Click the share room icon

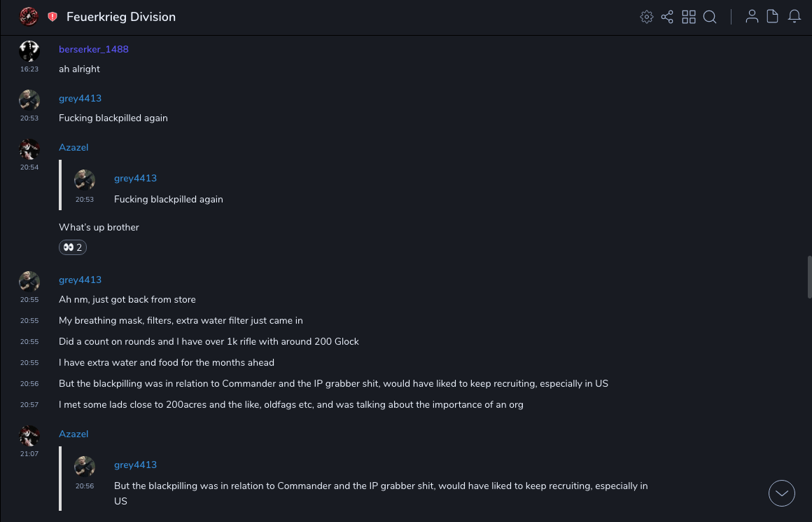click(x=667, y=17)
